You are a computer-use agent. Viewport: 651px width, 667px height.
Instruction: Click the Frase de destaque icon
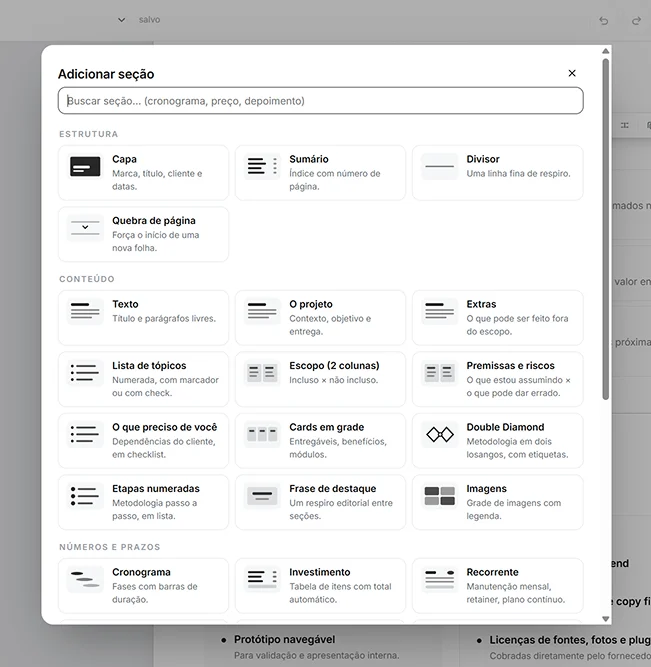[x=262, y=496]
